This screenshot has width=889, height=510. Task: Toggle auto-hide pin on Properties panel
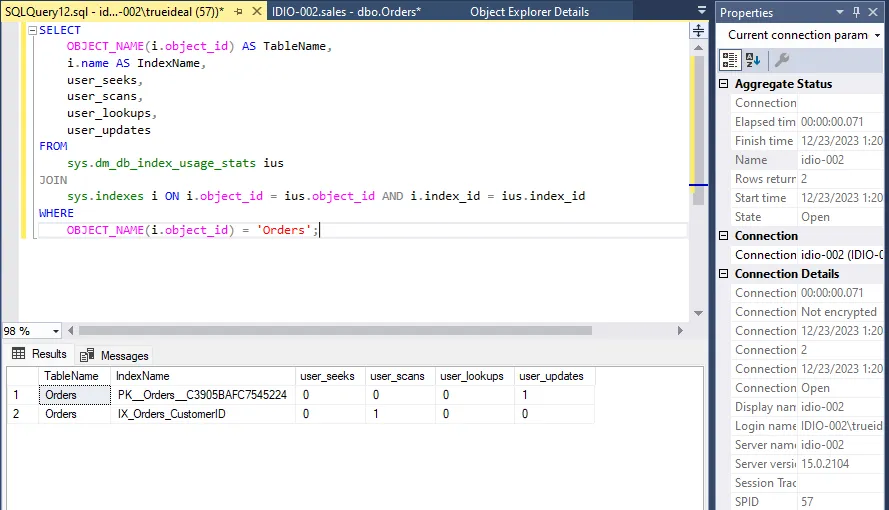857,12
